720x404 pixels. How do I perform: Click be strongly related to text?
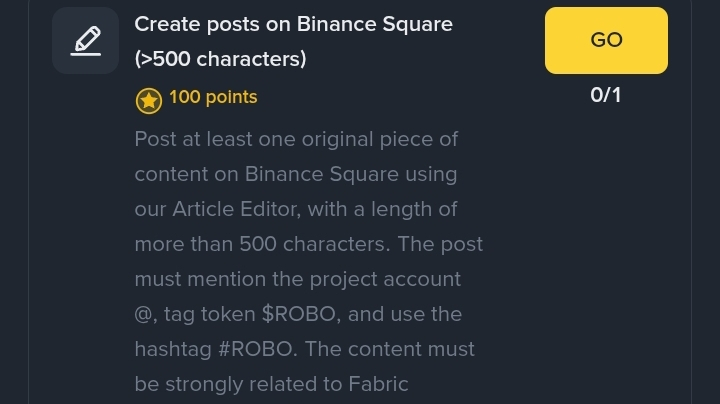pyautogui.click(x=238, y=385)
